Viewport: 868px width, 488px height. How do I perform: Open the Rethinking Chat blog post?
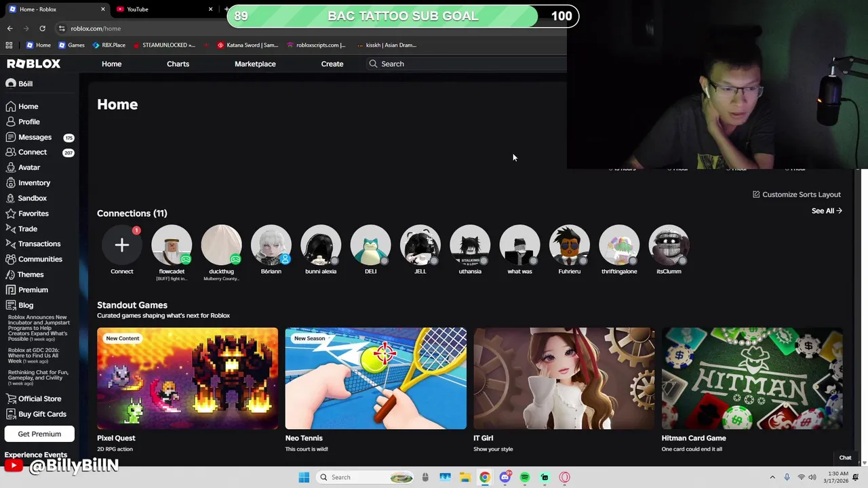click(38, 378)
